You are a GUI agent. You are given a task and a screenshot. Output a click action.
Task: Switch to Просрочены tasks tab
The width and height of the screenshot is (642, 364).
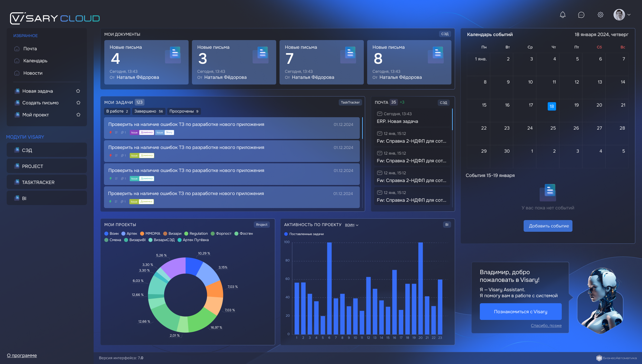coord(184,112)
